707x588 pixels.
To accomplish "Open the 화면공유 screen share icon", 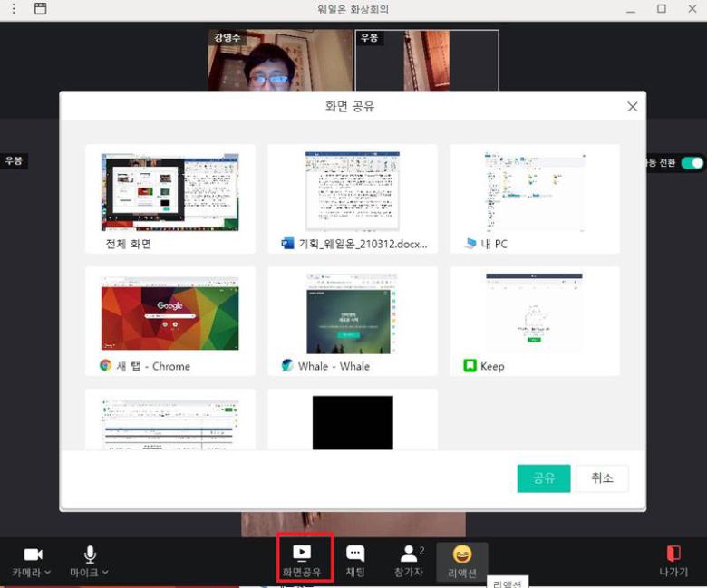I will pyautogui.click(x=303, y=553).
